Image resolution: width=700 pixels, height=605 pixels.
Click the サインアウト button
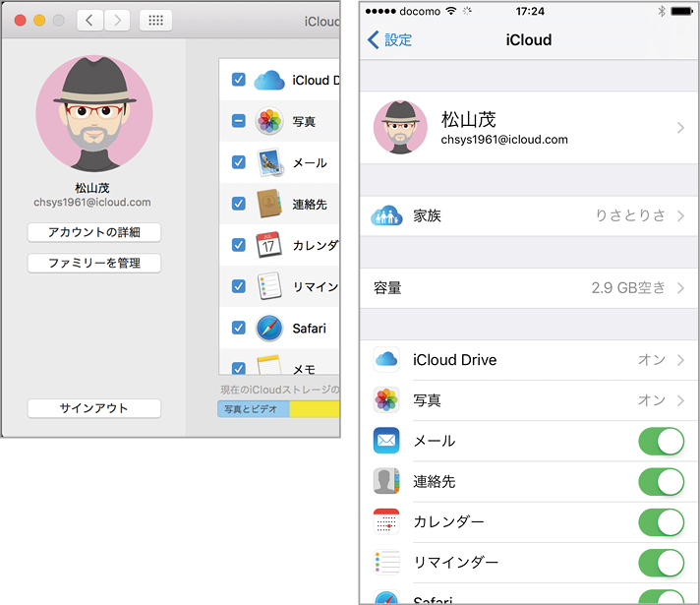[93, 408]
